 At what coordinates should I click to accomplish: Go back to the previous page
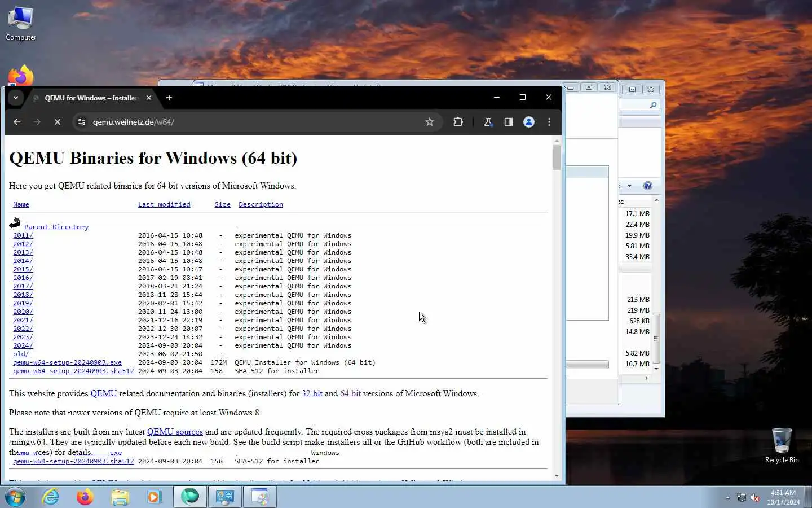pos(17,122)
